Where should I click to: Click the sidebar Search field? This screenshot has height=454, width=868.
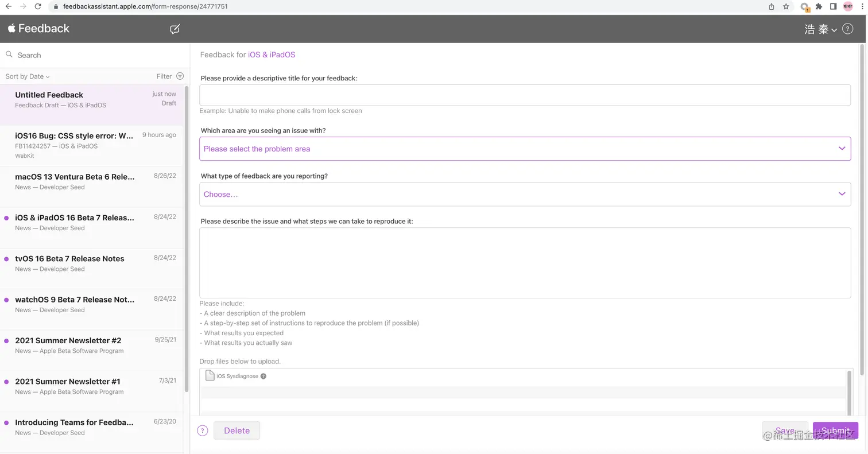pyautogui.click(x=95, y=55)
